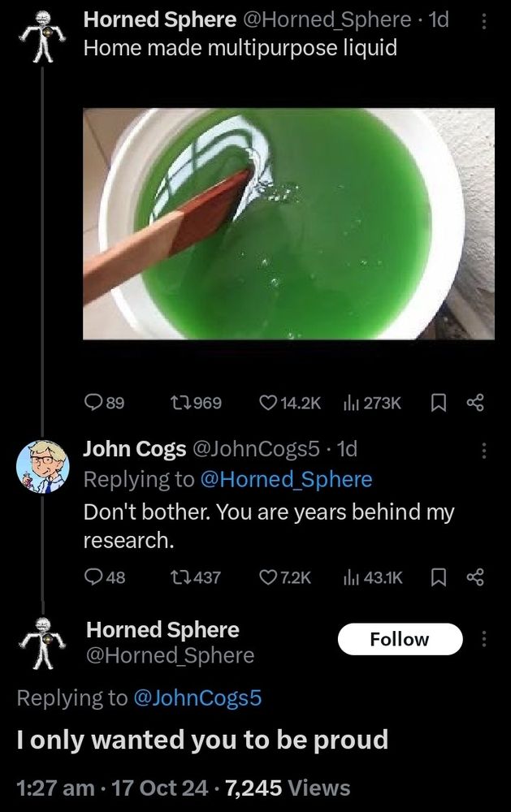Viewport: 511px width, 812px height.
Task: Bookmark the Horned Sphere original post
Action: (x=436, y=404)
